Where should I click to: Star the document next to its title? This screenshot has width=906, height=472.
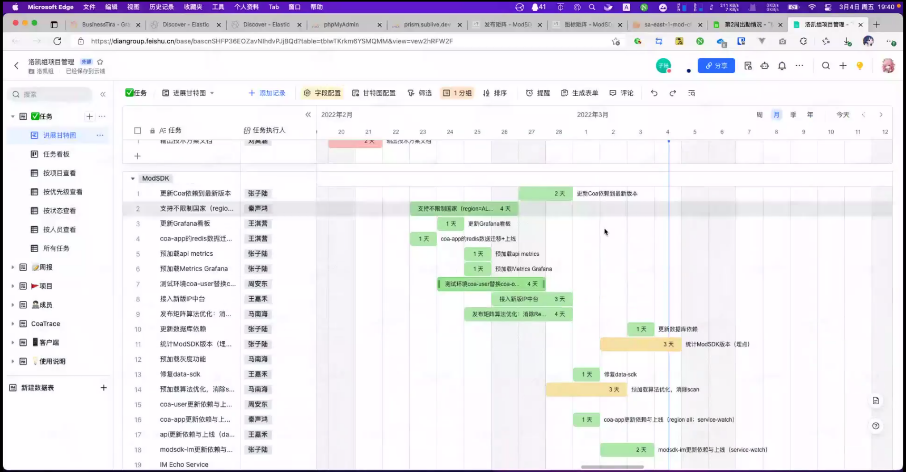(x=100, y=62)
